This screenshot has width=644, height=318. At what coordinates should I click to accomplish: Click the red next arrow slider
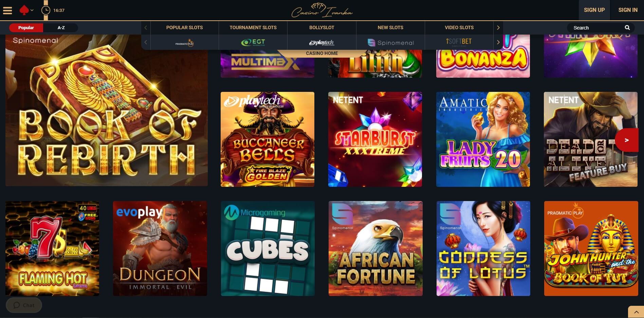point(627,140)
